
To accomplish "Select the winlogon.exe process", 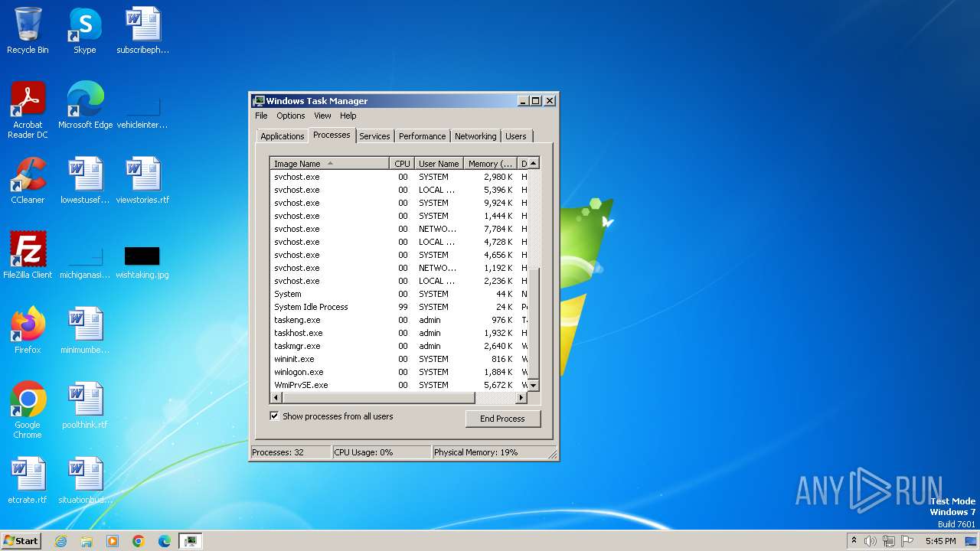I will [399, 372].
